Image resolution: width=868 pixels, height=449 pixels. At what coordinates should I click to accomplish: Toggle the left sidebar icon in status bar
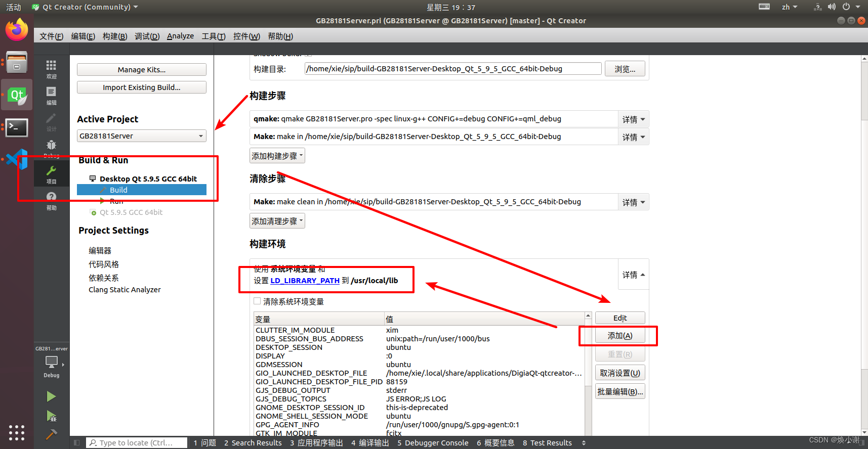point(77,442)
